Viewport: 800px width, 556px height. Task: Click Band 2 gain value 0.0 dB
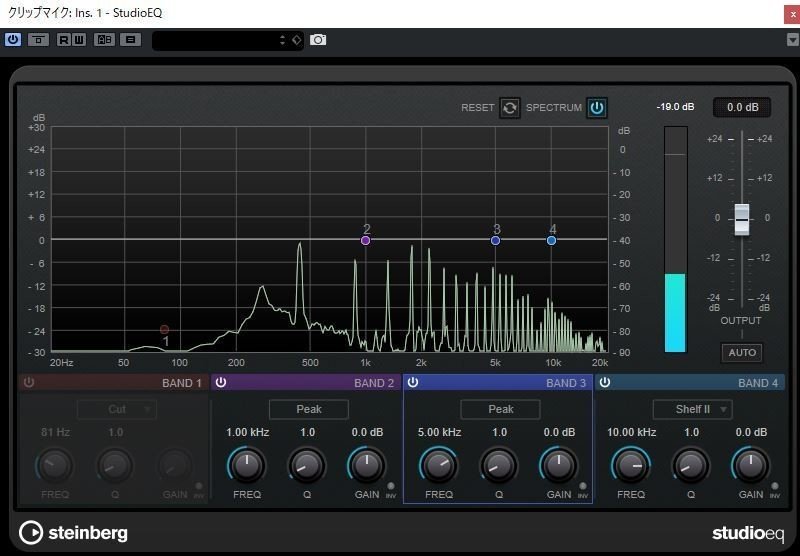(x=367, y=432)
